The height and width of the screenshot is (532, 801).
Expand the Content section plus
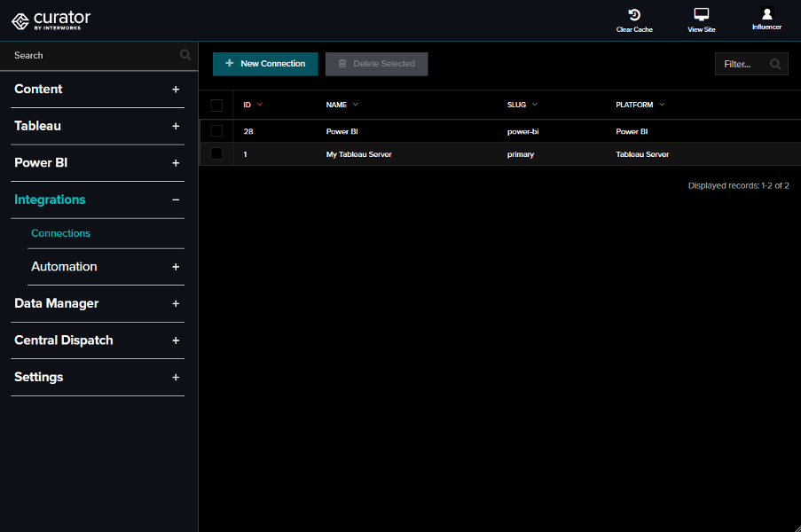point(176,90)
